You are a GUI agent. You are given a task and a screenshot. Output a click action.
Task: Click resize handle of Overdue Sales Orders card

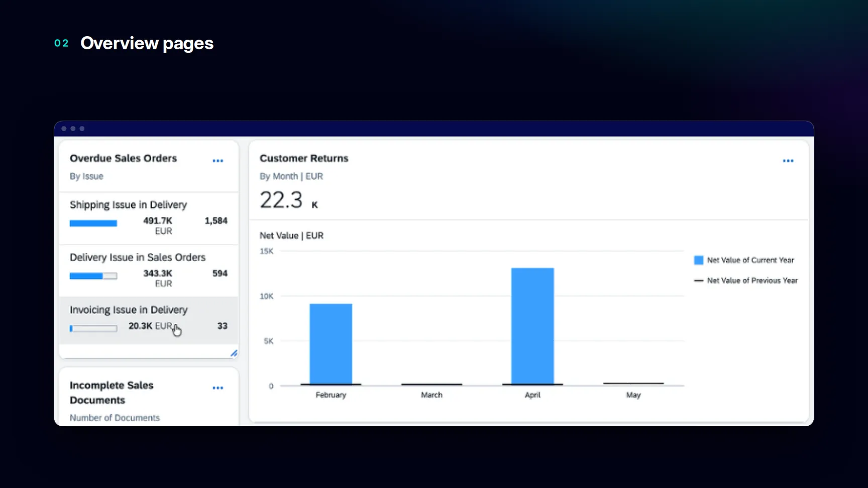pos(234,353)
